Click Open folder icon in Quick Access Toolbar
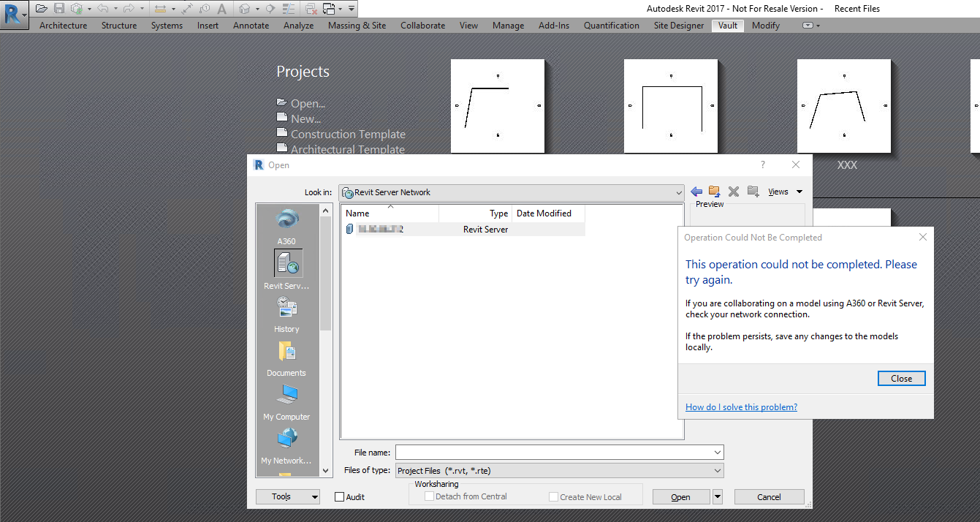The height and width of the screenshot is (522, 980). pyautogui.click(x=42, y=9)
